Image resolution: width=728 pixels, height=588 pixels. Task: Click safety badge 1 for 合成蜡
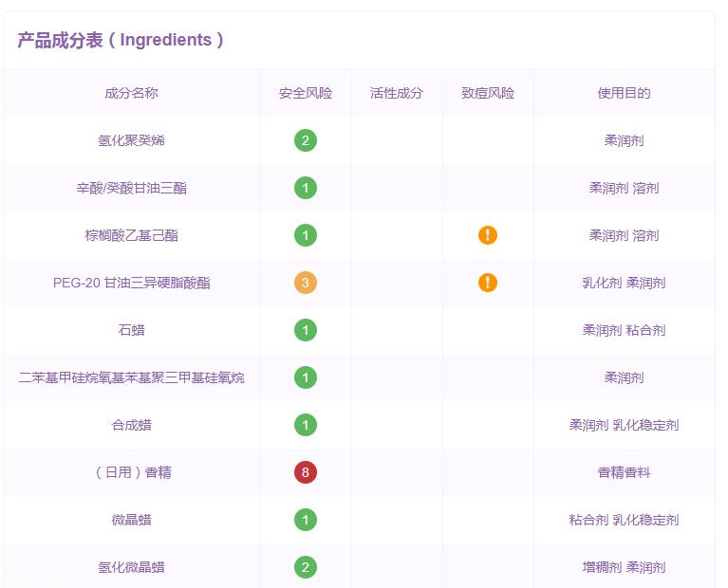click(x=306, y=425)
